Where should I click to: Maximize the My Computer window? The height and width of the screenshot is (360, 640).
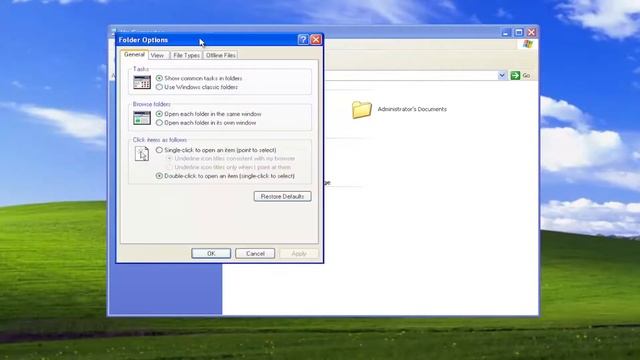pyautogui.click(x=519, y=32)
